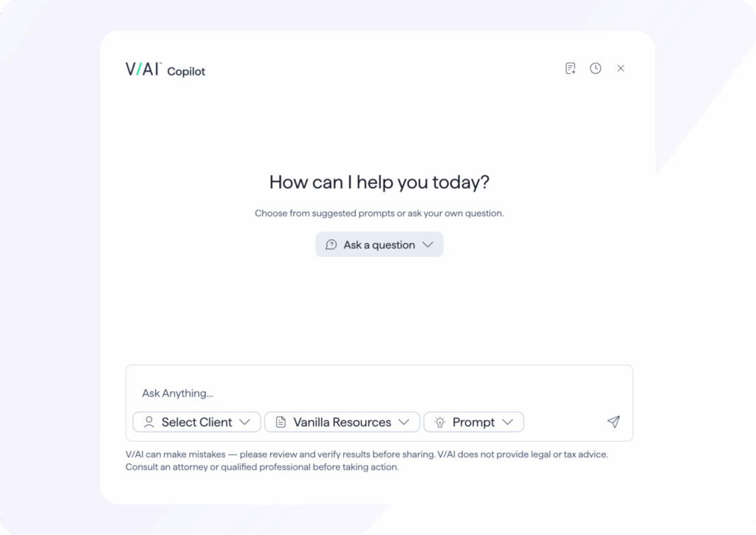Expand the Vanilla Resources chevron arrow

[x=404, y=422]
